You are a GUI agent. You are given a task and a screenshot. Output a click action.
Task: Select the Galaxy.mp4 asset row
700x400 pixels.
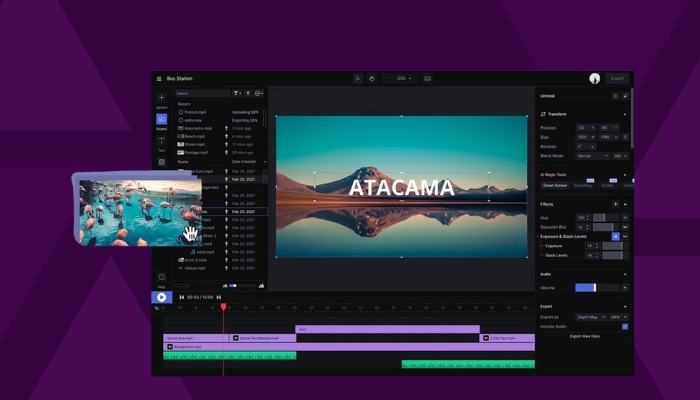pos(222,268)
